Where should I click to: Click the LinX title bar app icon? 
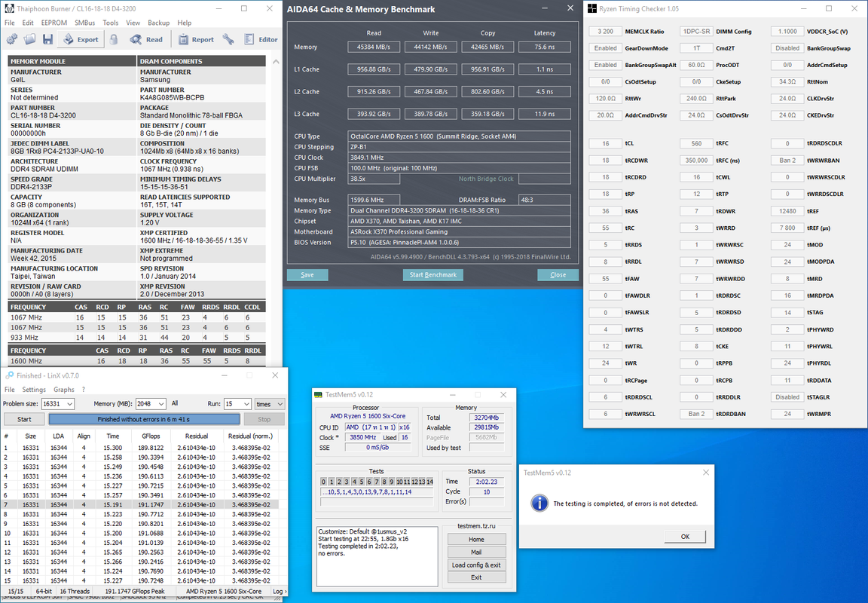[9, 375]
